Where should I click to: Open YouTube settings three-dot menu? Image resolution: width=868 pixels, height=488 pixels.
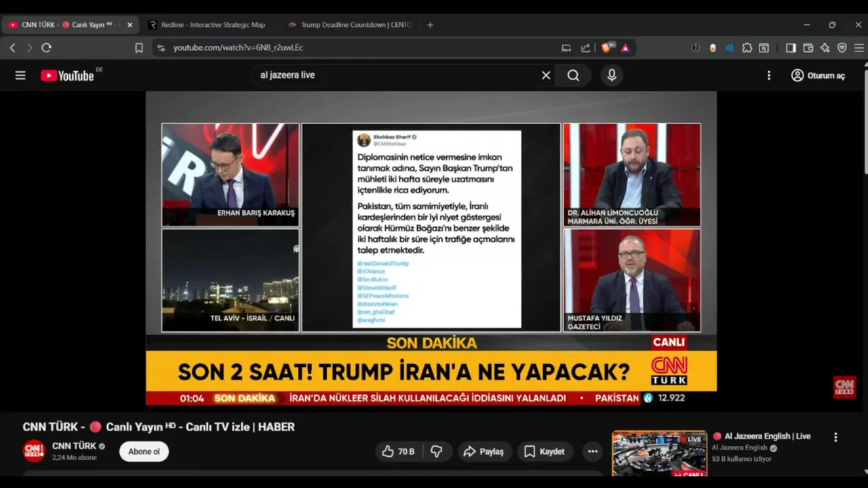point(769,75)
